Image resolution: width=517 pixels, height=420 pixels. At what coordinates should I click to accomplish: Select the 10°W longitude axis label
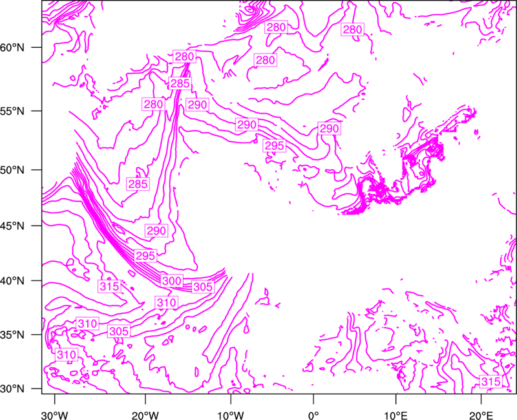point(231,415)
